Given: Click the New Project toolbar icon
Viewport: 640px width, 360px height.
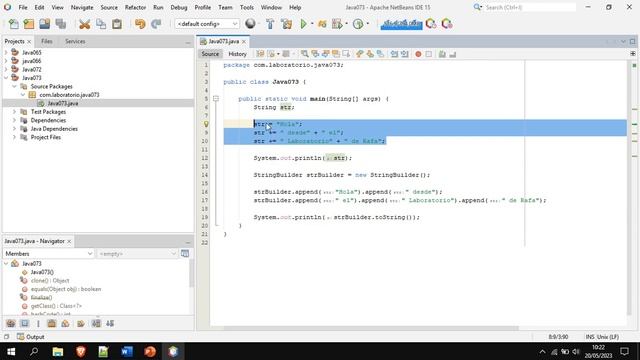Looking at the screenshot, I should coord(29,24).
